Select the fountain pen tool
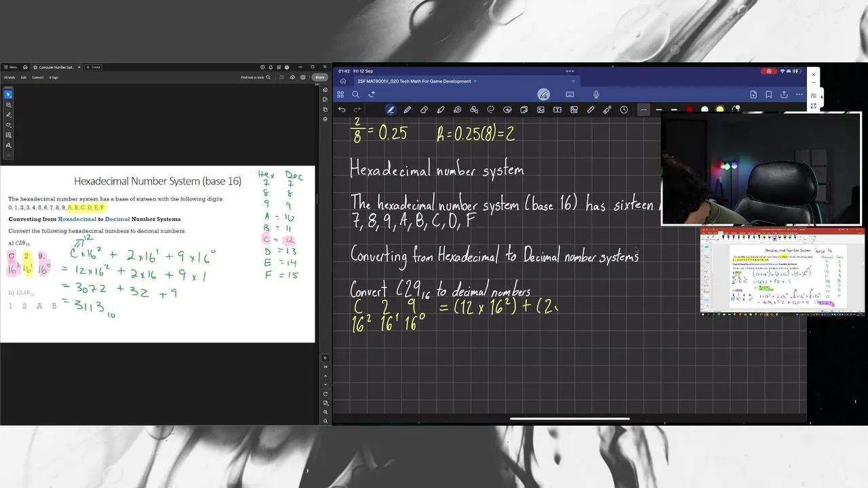The height and width of the screenshot is (488, 868). click(391, 110)
